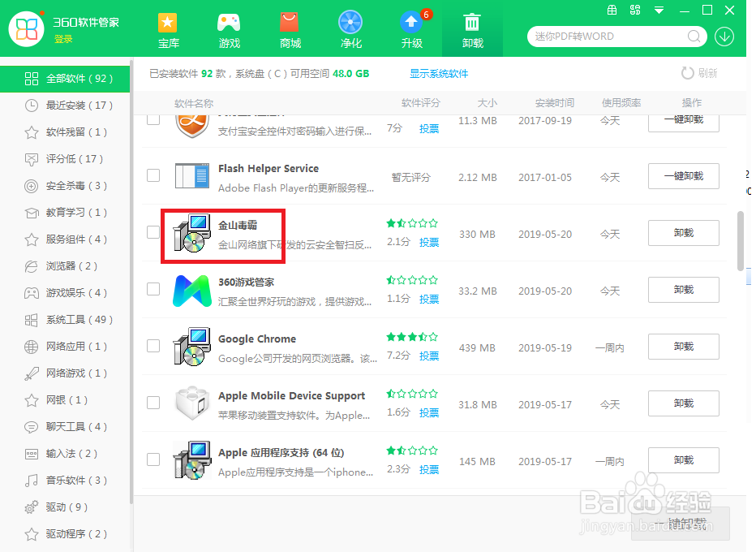Image resolution: width=756 pixels, height=552 pixels.
Task: Click the software list vertical scrollbar
Action: coord(741,241)
